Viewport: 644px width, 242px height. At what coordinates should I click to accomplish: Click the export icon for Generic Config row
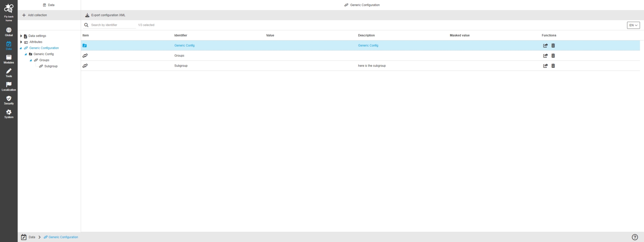(x=545, y=45)
